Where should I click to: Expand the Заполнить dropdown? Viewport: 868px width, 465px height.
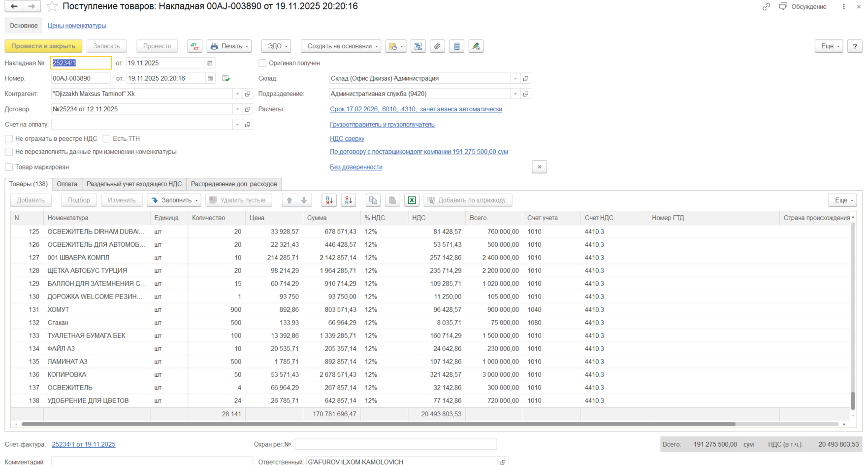174,200
